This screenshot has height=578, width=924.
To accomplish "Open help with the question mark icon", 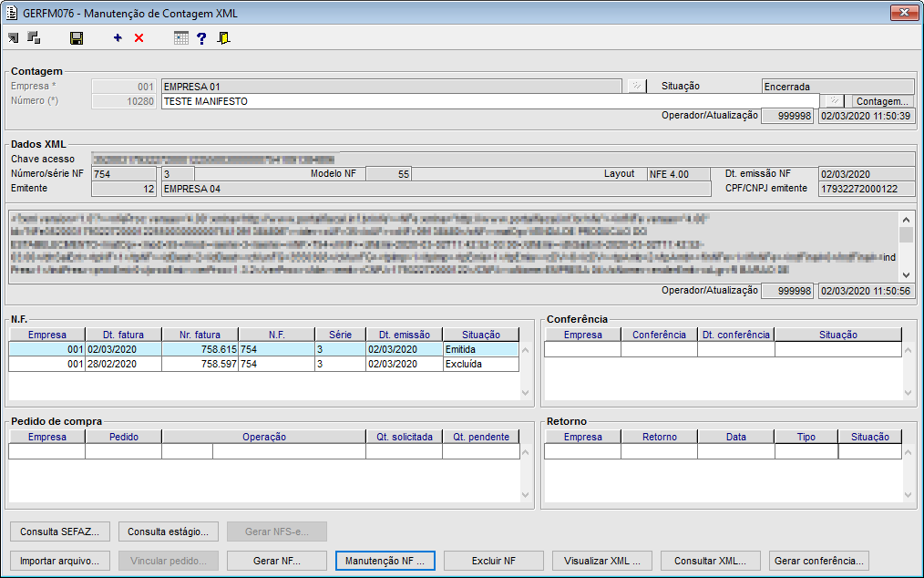I will (201, 38).
